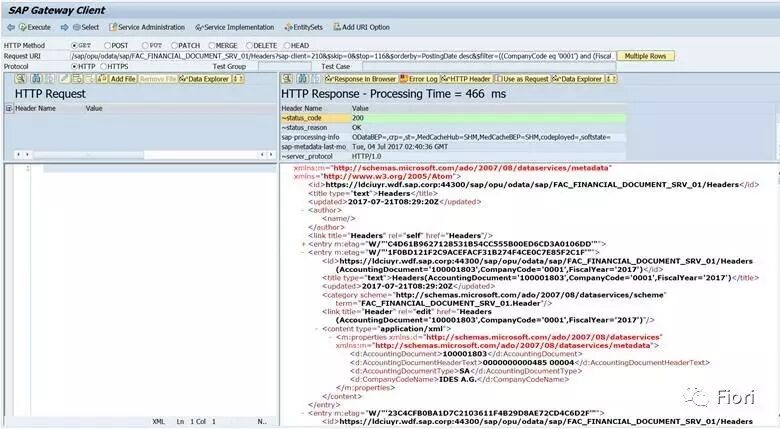Click the forward arrow icon before Select
This screenshot has height=429, width=780.
coord(64,27)
